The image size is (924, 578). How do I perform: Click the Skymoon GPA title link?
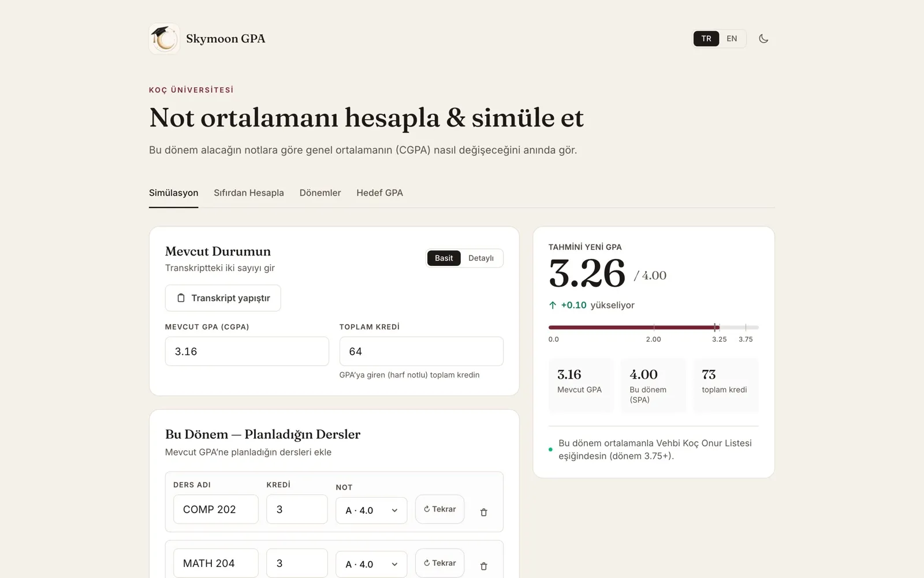click(226, 39)
